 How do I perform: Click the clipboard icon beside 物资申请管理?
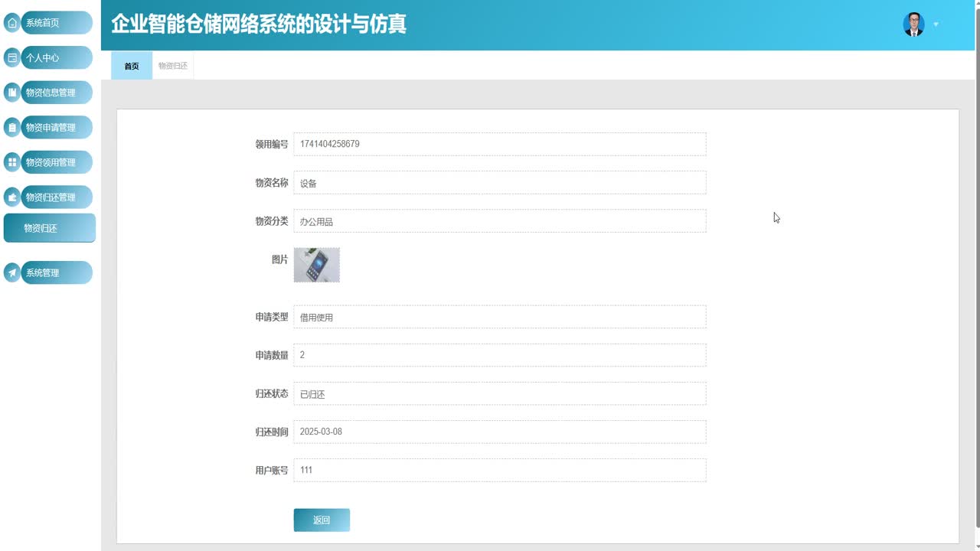click(x=12, y=127)
